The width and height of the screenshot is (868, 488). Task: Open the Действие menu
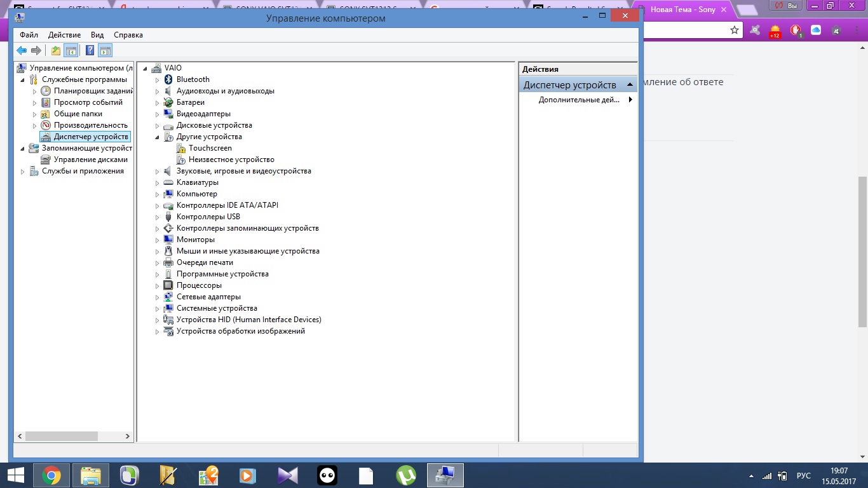coord(64,35)
